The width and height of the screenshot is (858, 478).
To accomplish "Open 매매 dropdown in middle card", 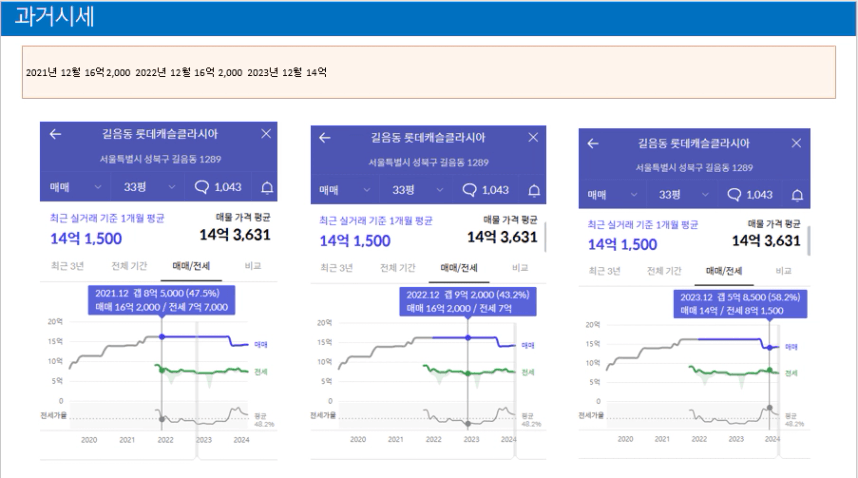I will click(x=345, y=190).
